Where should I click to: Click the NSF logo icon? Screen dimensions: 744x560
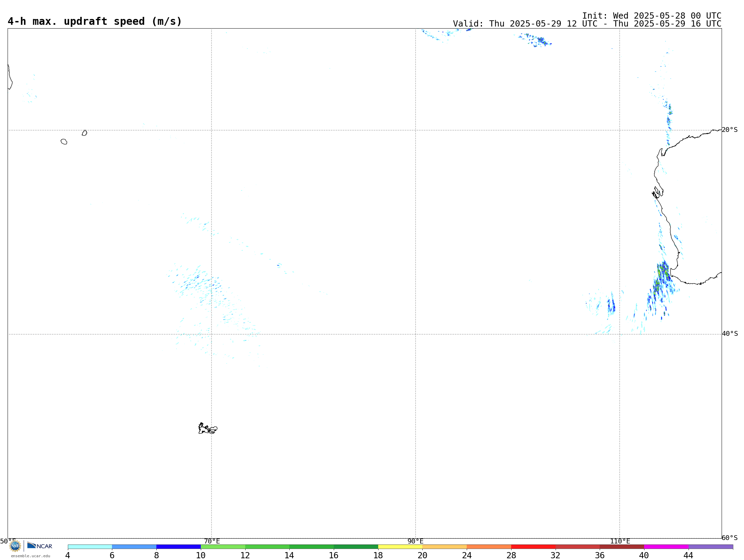[15, 546]
